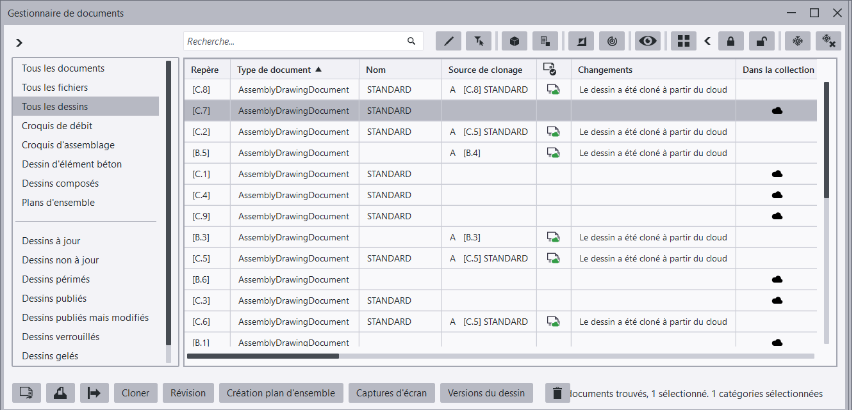Click the open padlock unlock icon
Image resolution: width=852 pixels, height=410 pixels.
762,41
